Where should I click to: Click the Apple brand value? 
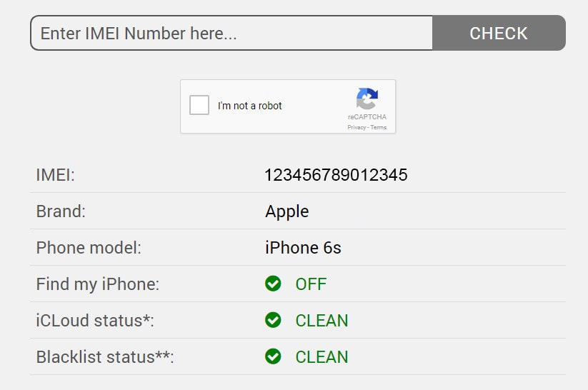[x=287, y=211]
